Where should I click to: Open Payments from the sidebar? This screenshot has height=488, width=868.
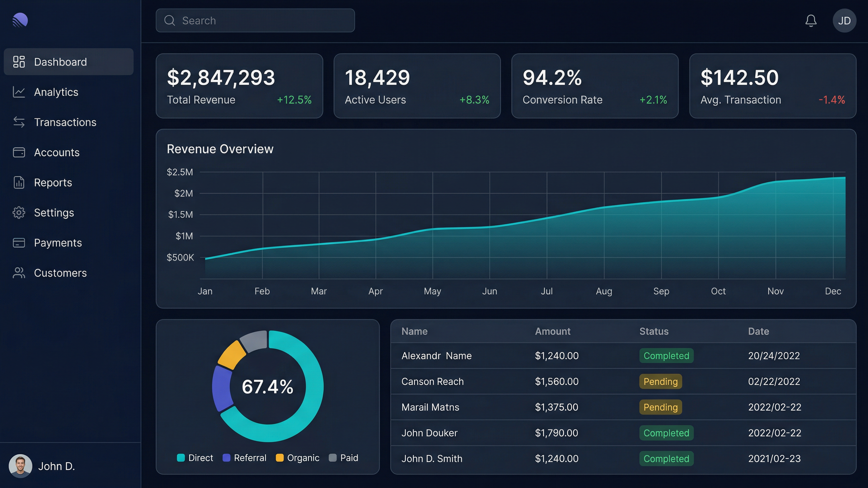[x=69, y=243]
